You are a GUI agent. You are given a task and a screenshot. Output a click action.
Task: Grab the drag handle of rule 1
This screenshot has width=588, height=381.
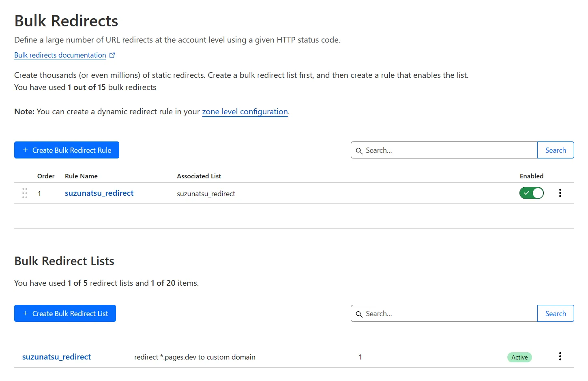point(25,193)
